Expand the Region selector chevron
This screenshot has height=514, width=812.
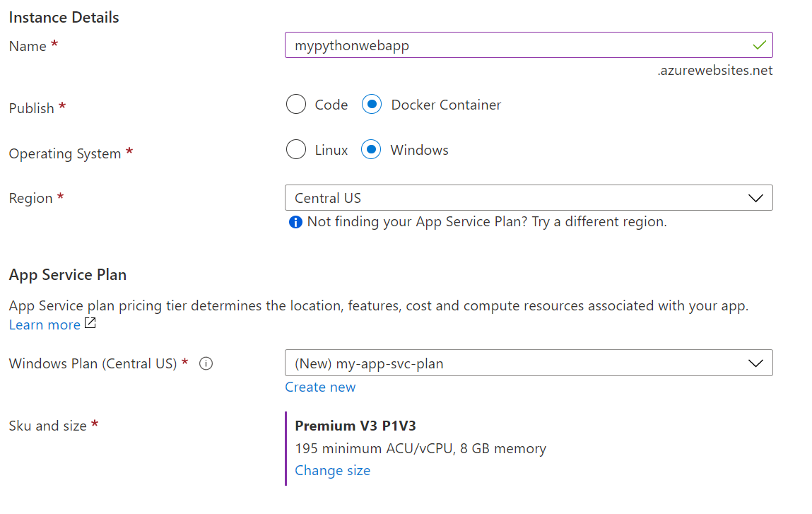click(755, 198)
